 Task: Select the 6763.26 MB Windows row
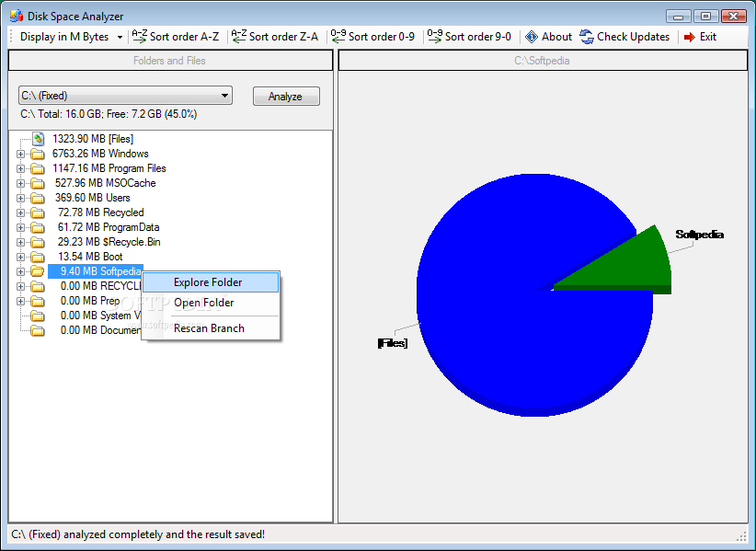tap(100, 154)
